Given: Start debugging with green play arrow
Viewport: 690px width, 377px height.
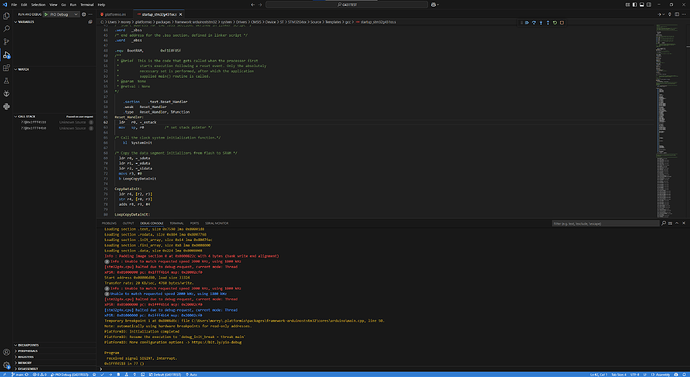Looking at the screenshot, I should click(46, 15).
